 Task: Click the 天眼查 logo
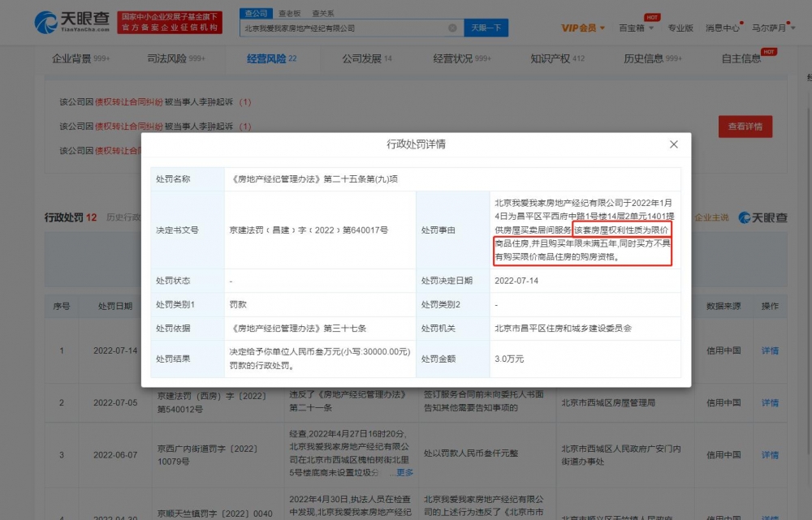click(x=72, y=22)
